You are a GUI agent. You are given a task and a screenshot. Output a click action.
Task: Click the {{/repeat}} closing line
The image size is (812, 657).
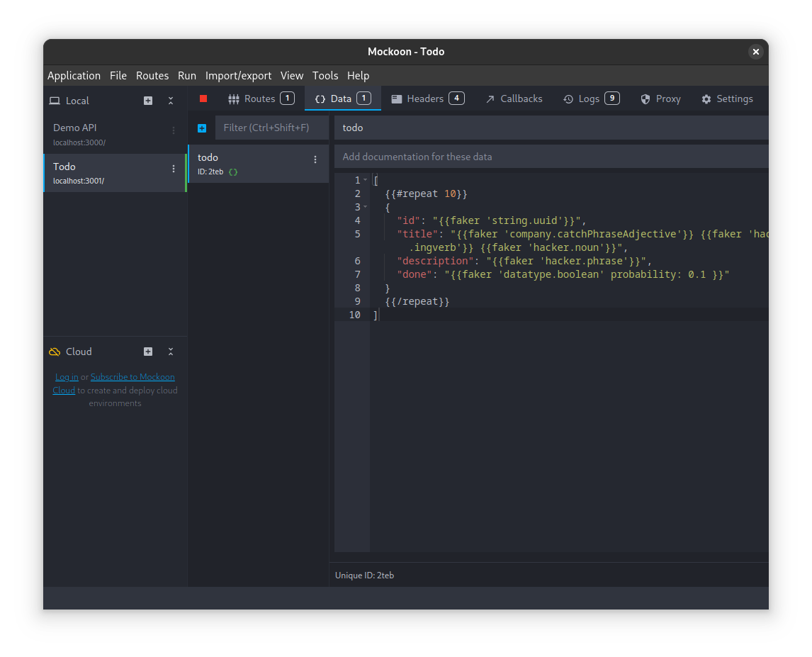(417, 301)
